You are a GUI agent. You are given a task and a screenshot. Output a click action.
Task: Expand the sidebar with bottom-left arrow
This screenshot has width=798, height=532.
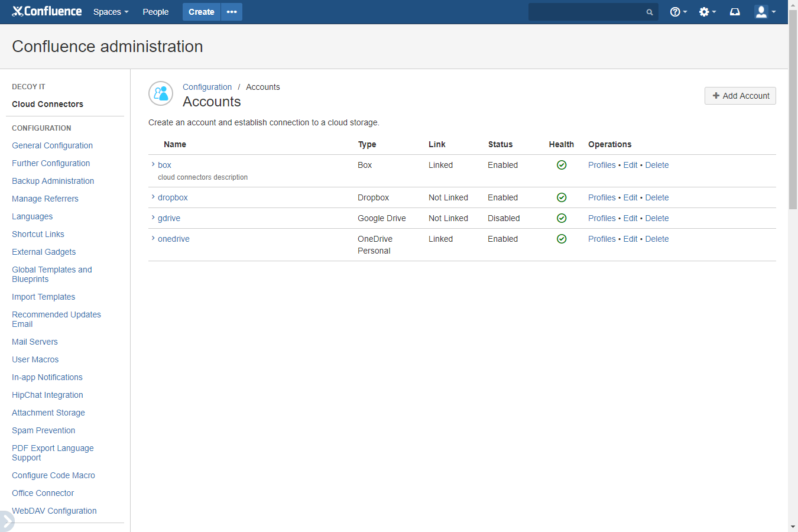[x=7, y=521]
